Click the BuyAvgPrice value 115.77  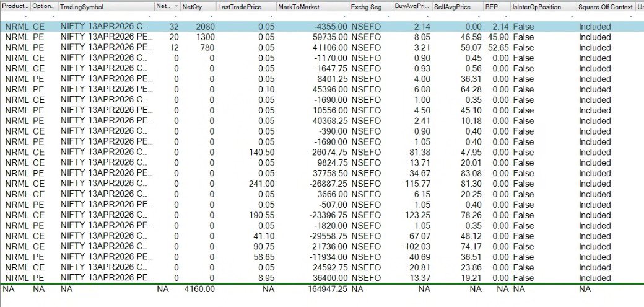pos(418,184)
